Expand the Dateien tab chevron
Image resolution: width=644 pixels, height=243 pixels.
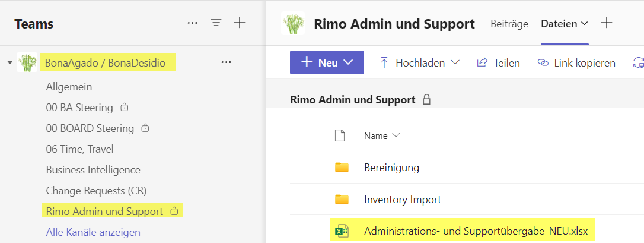[x=584, y=24]
